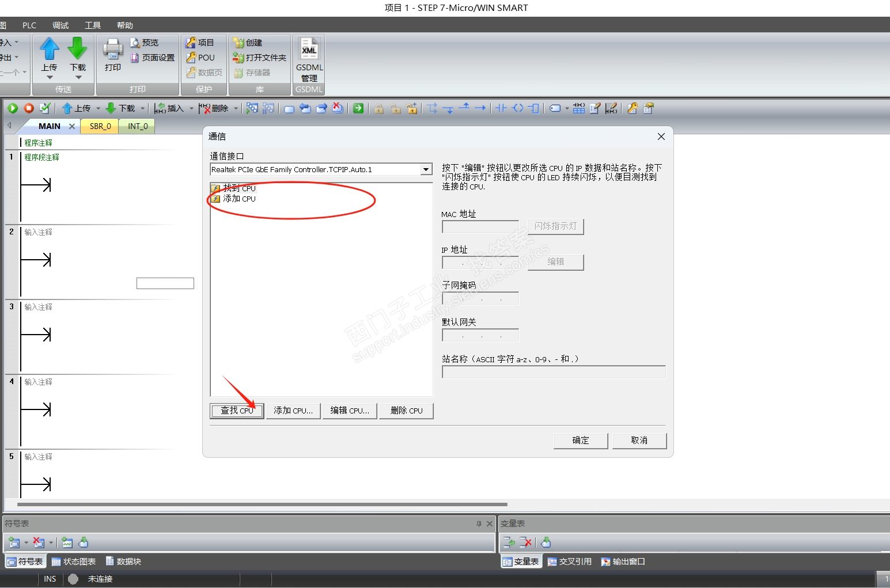Click 取消 in the 通信 dialog
This screenshot has height=588, width=890.
(x=639, y=441)
